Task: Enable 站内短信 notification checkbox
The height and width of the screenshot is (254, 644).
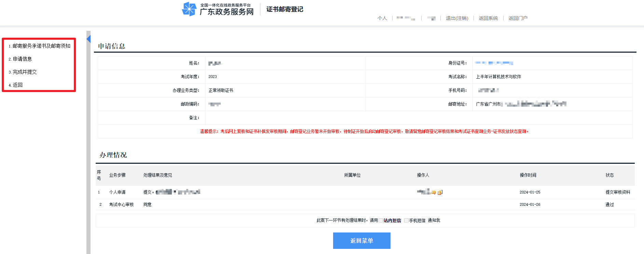Action: (x=381, y=220)
